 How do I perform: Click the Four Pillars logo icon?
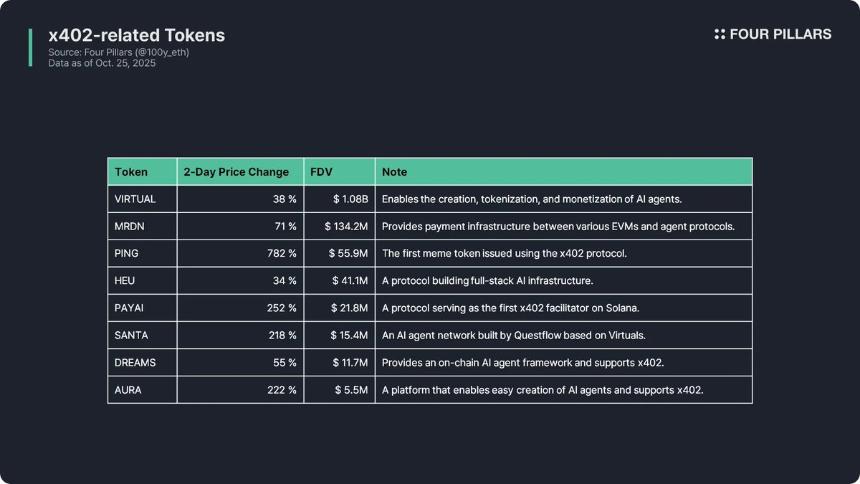[x=720, y=34]
